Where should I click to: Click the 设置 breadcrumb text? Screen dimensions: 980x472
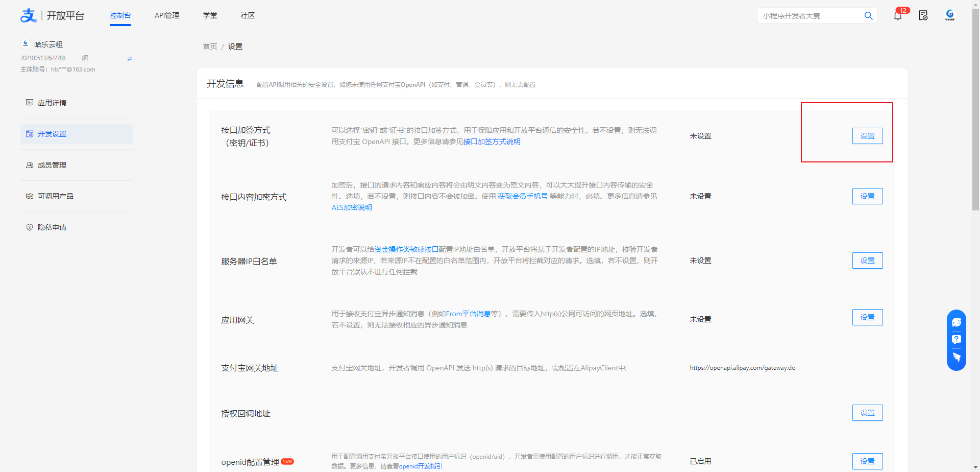(x=235, y=46)
